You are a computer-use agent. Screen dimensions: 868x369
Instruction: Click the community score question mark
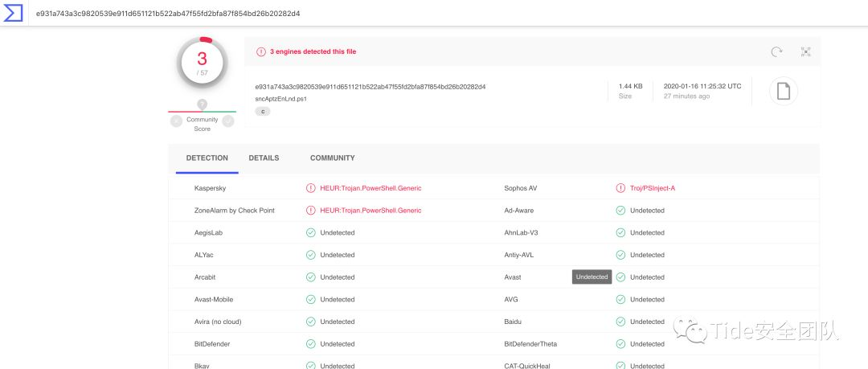point(202,104)
